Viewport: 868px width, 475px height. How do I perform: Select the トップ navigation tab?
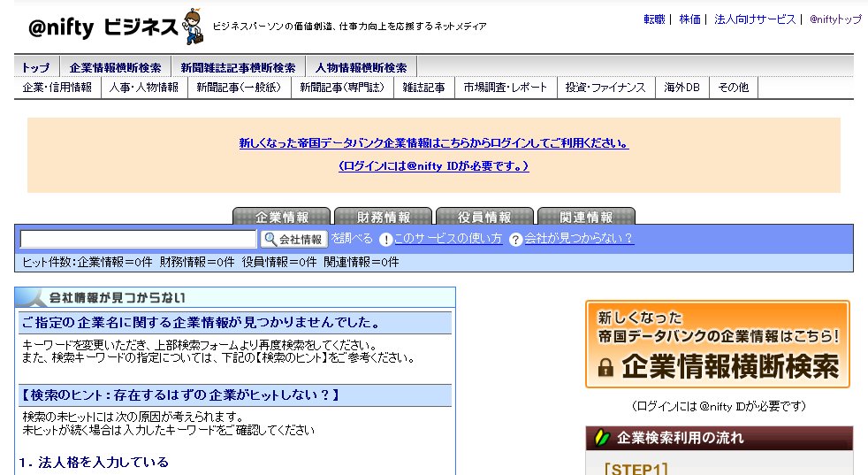[36, 67]
